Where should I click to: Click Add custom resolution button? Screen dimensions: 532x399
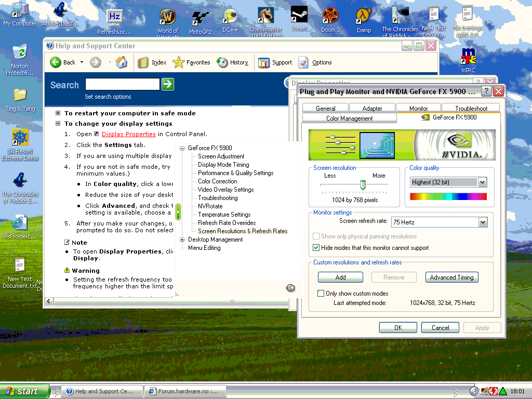(x=340, y=277)
